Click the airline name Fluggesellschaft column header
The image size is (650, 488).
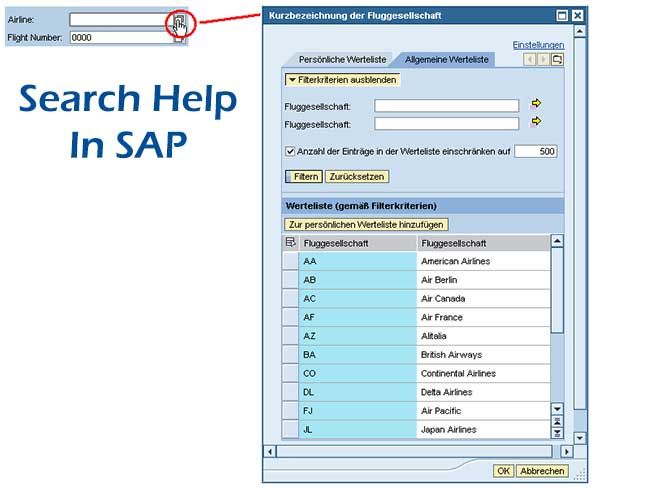click(x=483, y=243)
